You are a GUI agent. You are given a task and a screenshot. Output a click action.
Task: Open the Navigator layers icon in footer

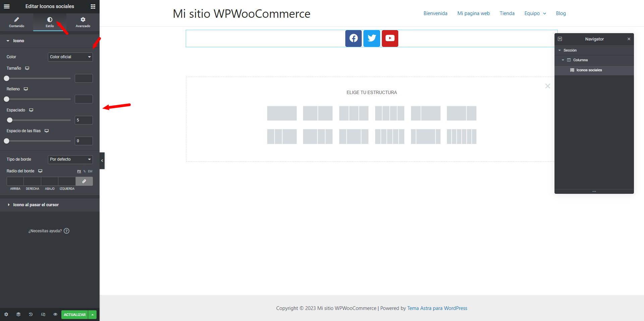(18, 315)
